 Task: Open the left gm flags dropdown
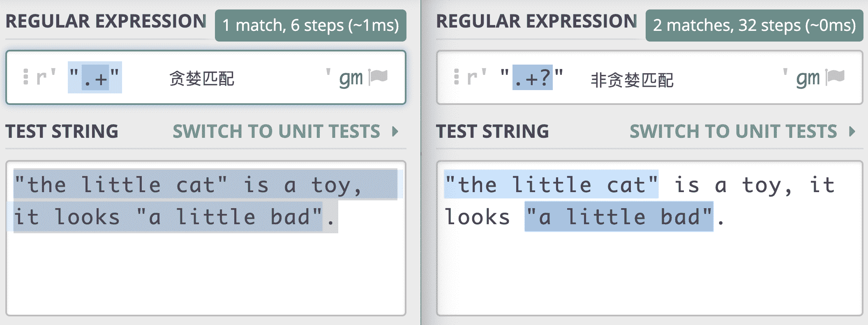(x=351, y=78)
